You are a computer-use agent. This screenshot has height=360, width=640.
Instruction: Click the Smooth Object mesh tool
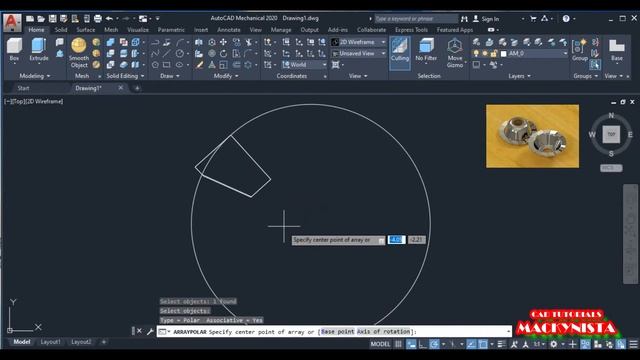[79, 53]
